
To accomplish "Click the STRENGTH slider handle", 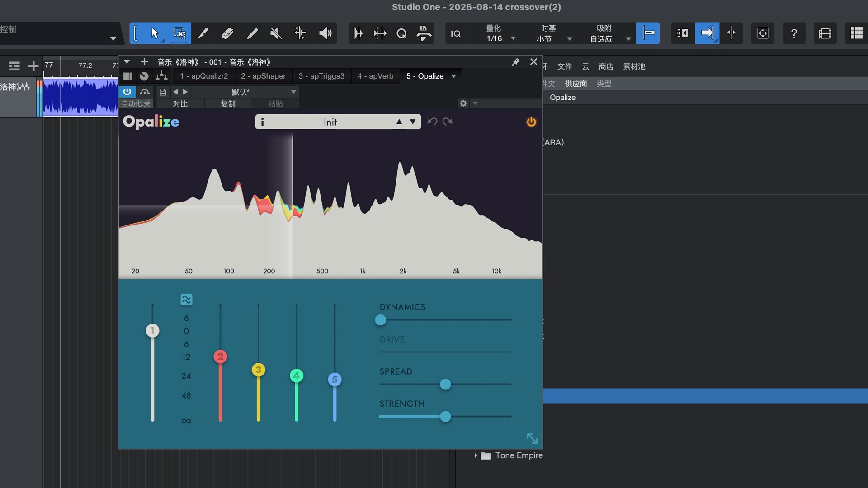I will coord(445,417).
